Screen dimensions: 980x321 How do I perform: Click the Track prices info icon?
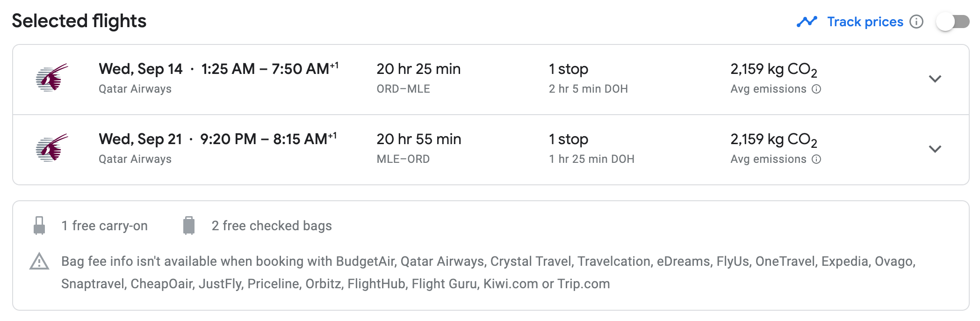coord(916,22)
